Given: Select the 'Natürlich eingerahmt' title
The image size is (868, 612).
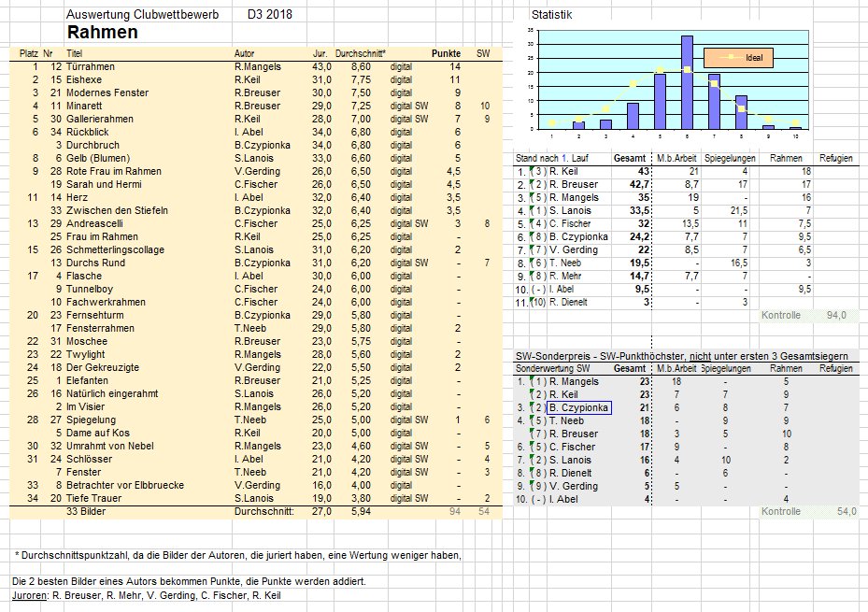Looking at the screenshot, I should tap(112, 394).
